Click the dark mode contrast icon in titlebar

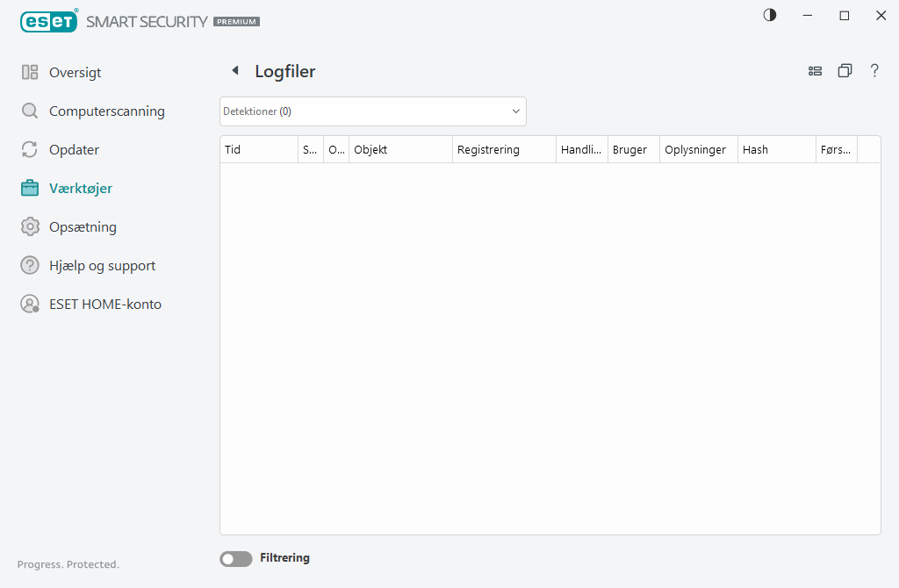pyautogui.click(x=769, y=15)
